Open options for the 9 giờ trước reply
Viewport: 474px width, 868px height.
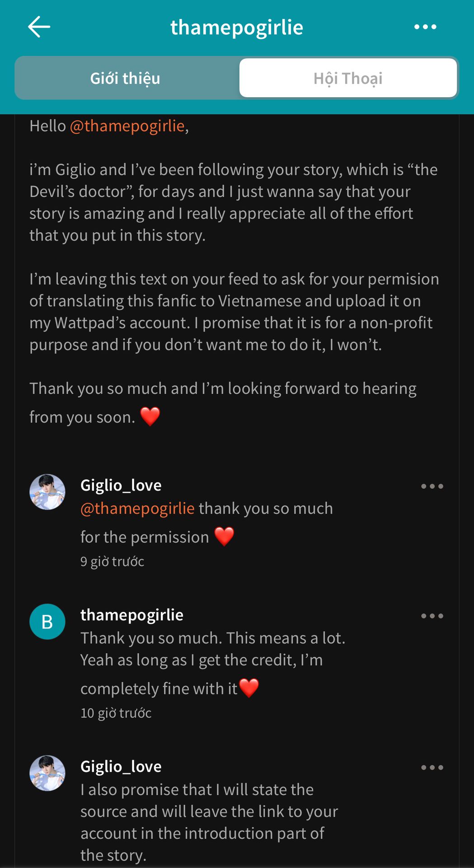click(x=432, y=486)
